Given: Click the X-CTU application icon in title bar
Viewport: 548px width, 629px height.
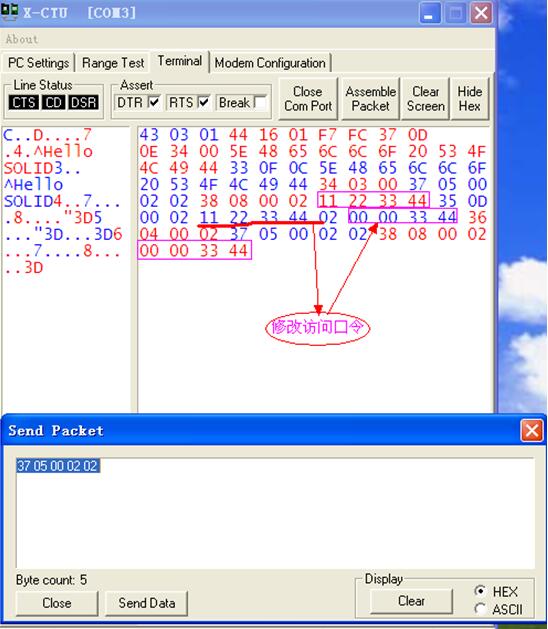Looking at the screenshot, I should pyautogui.click(x=10, y=12).
